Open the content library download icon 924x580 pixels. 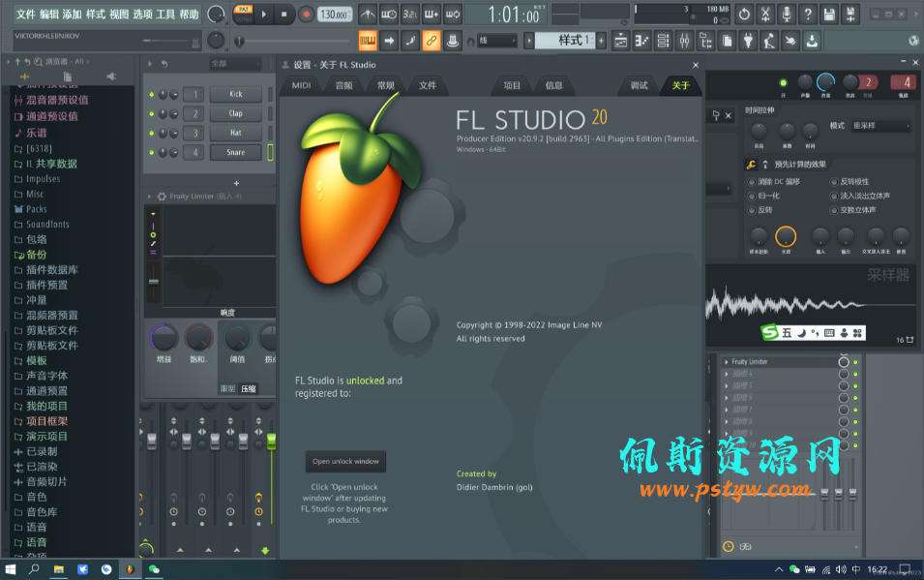click(812, 41)
